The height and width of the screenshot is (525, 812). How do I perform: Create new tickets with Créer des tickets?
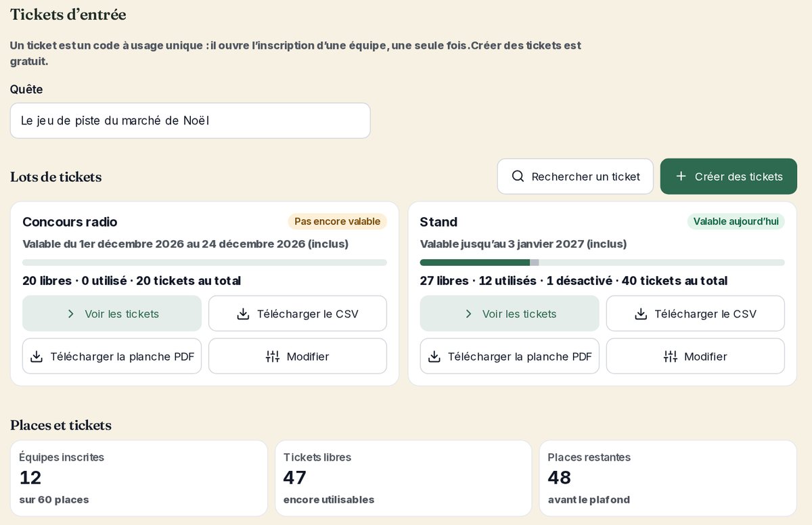pyautogui.click(x=729, y=177)
